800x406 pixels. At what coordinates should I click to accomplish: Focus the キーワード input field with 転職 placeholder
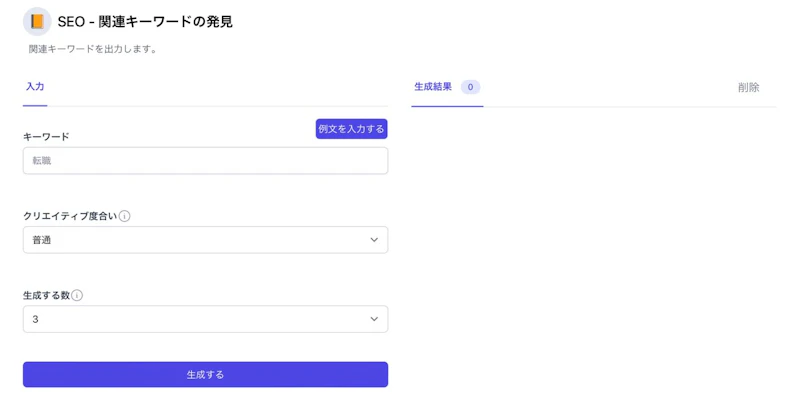205,161
